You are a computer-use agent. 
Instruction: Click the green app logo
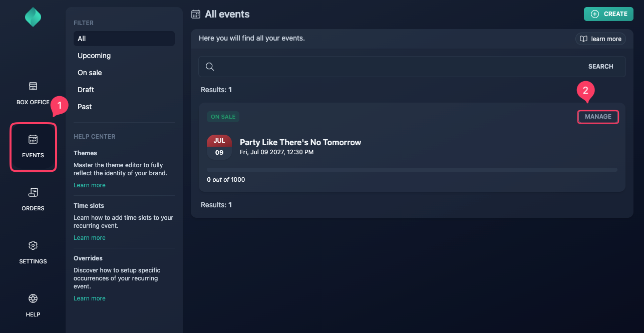point(33,18)
